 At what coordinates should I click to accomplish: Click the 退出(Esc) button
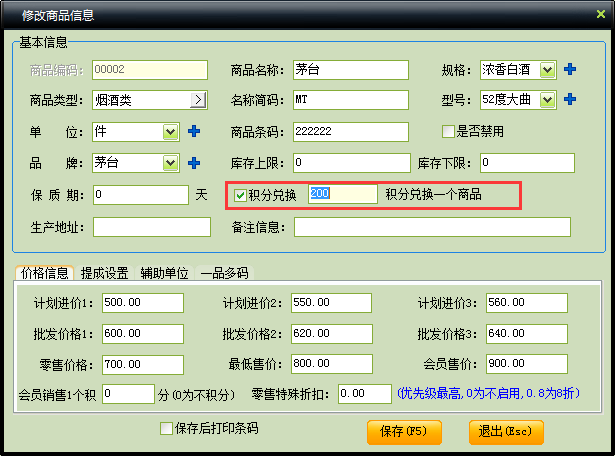(x=506, y=432)
